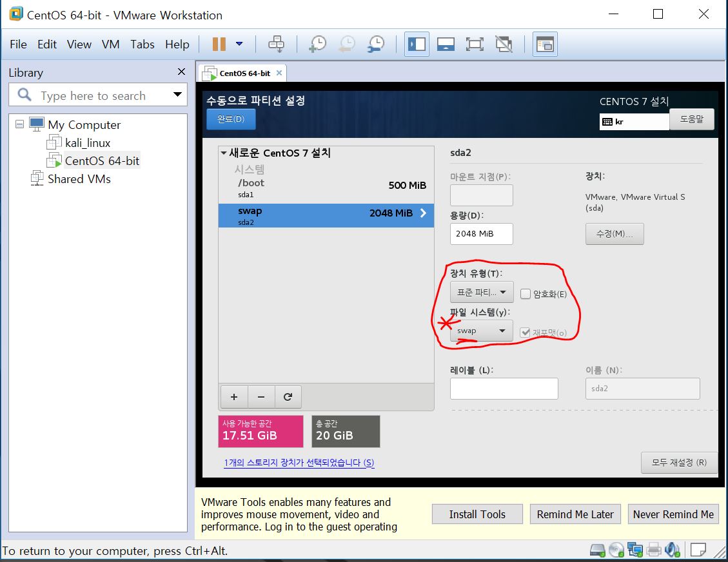Click the network adapter status bar icon

(635, 550)
